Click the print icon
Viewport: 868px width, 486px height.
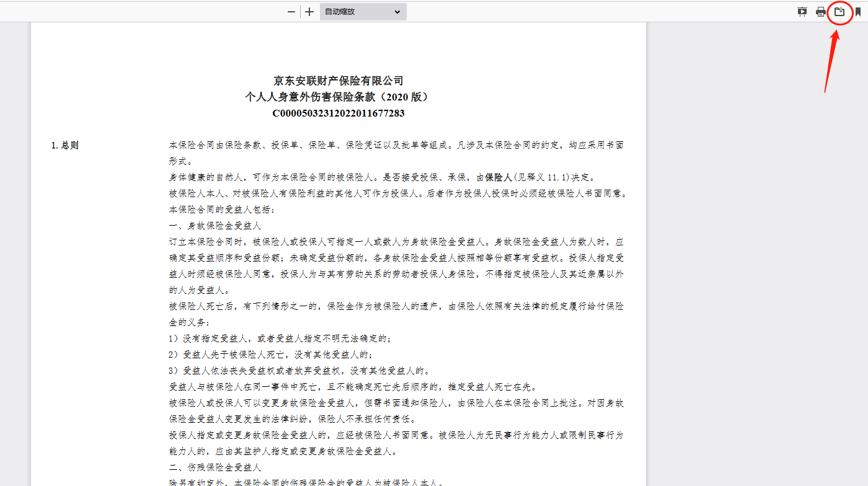coord(821,12)
